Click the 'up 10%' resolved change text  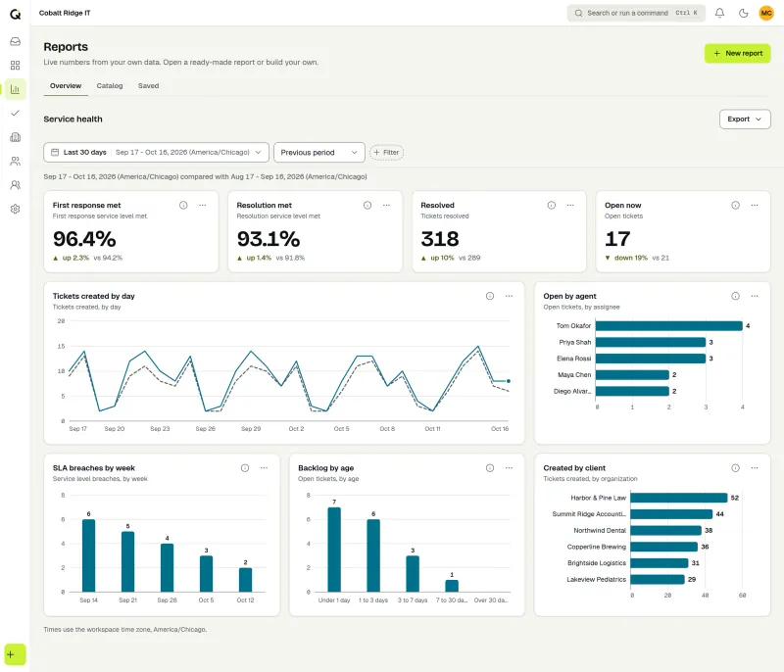click(442, 258)
